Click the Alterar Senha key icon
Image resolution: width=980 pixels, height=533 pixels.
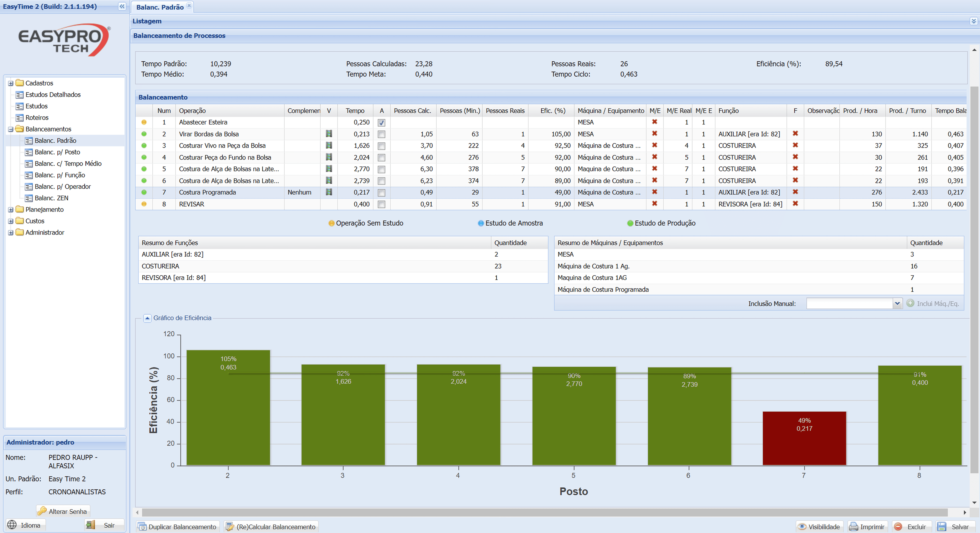pyautogui.click(x=42, y=511)
